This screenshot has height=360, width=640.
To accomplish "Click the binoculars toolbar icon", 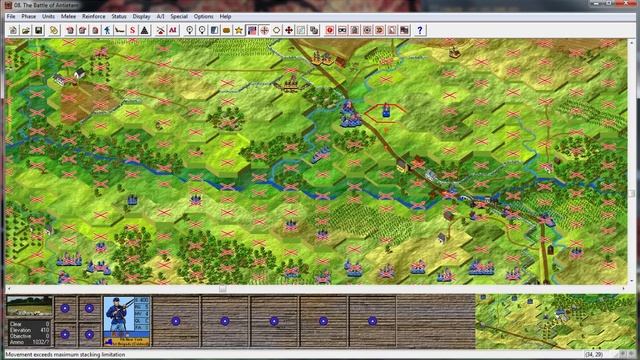I will click(x=342, y=30).
